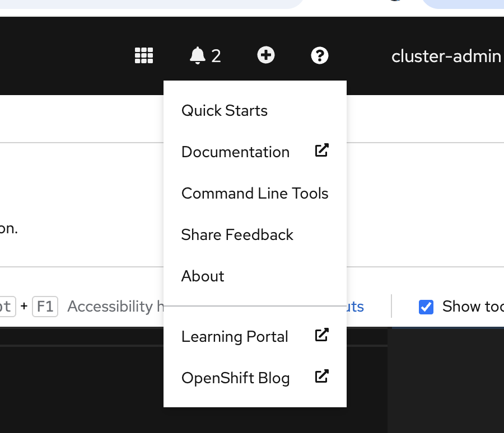504x433 pixels.
Task: Open the cluster-admin user menu
Action: (x=446, y=56)
